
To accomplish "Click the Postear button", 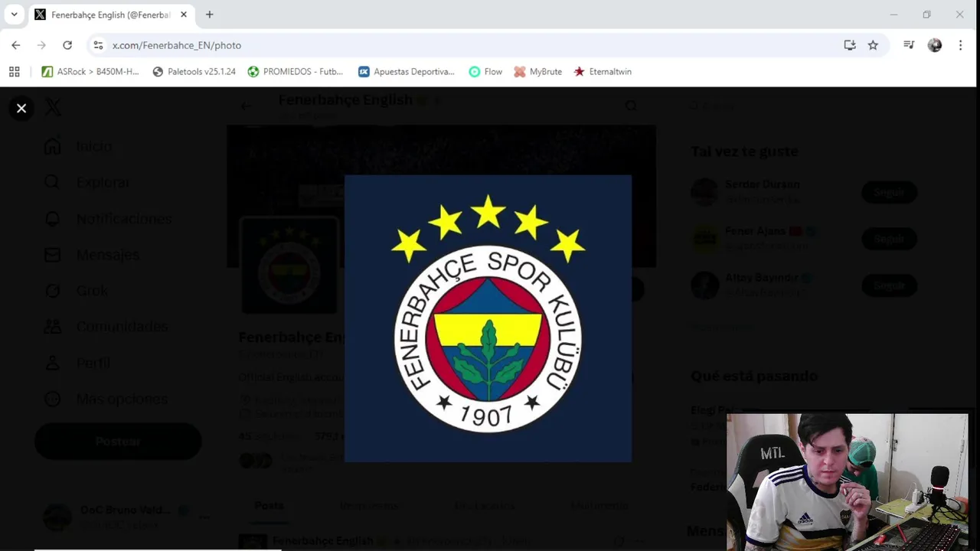I will (118, 442).
